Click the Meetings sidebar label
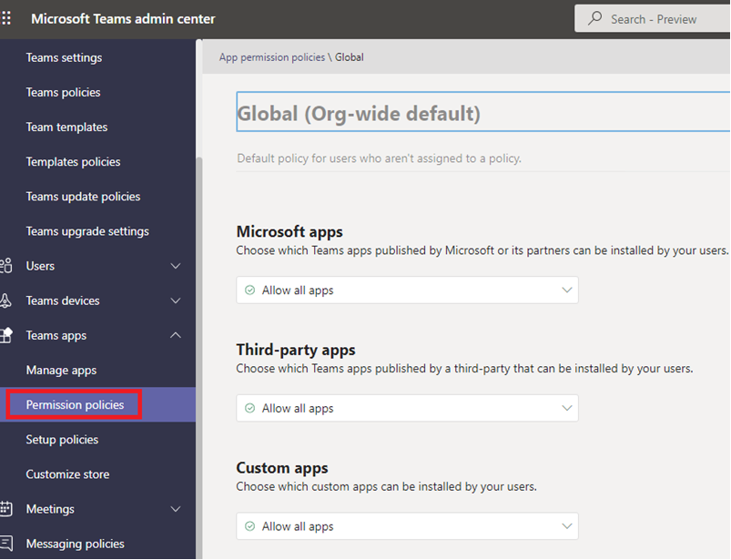 coord(50,509)
